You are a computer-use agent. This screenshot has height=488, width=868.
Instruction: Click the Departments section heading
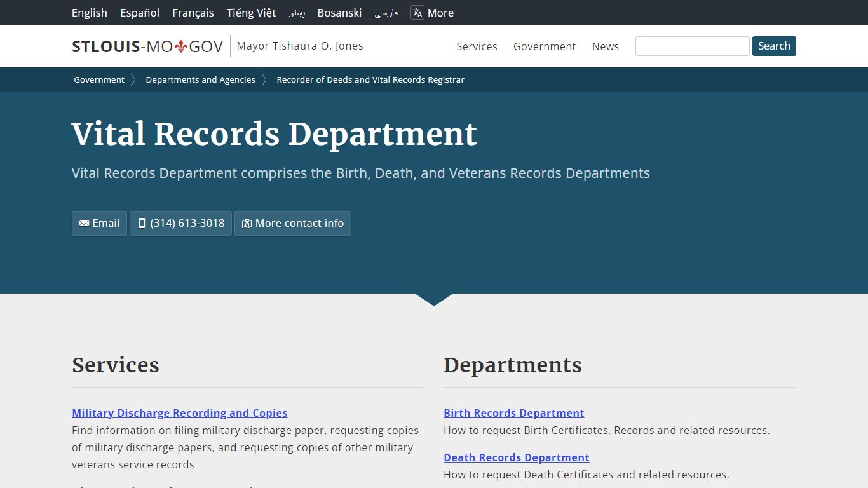(513, 365)
